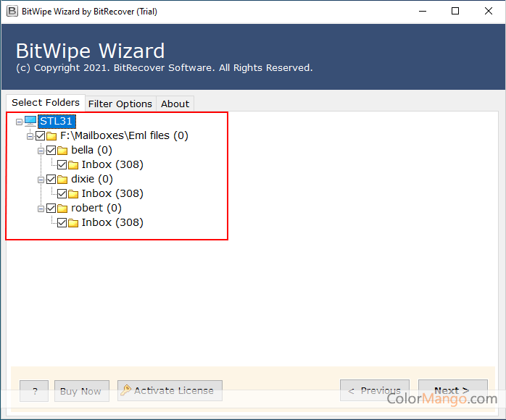Select 'Inbox (308)' under dixie

coord(112,194)
